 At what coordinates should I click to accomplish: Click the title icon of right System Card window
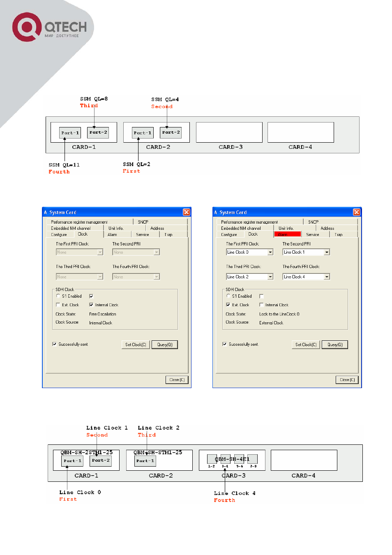pos(216,213)
